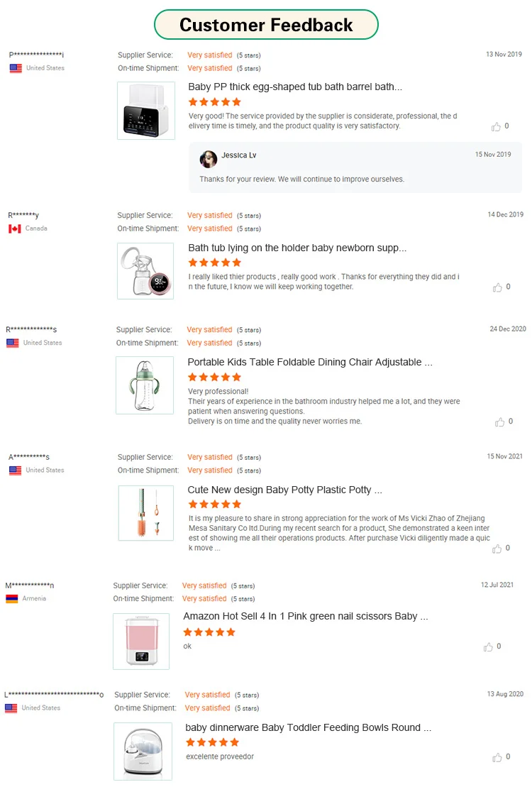The image size is (532, 787).
Task: Click Jessica Lv's profile avatar
Action: [x=209, y=158]
